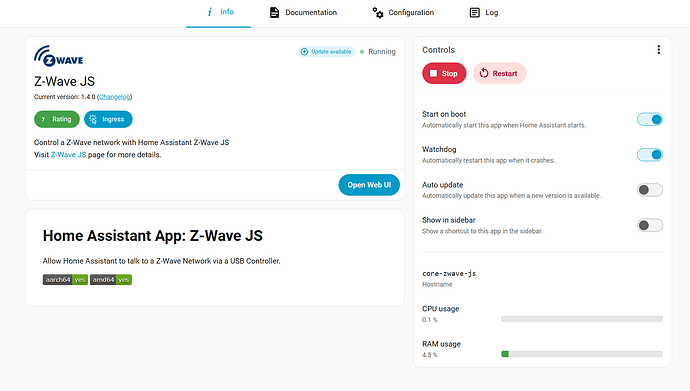The height and width of the screenshot is (391, 690).
Task: Switch to the Info tab
Action: pyautogui.click(x=218, y=13)
